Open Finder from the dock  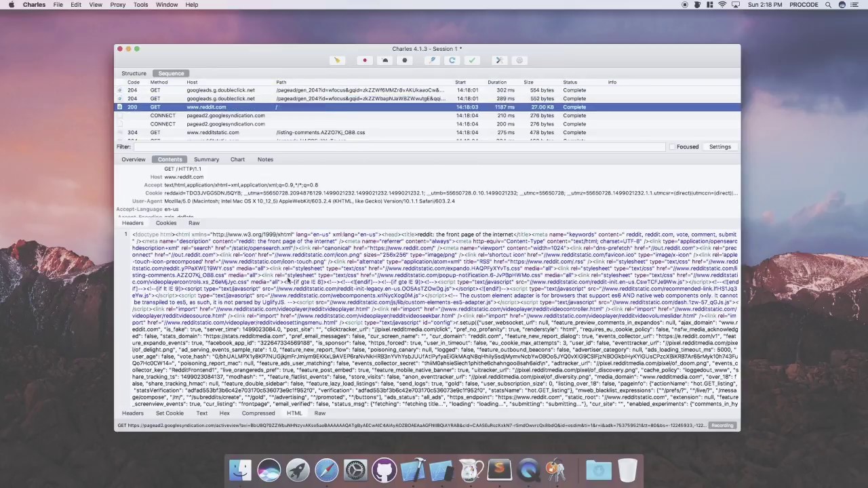(x=240, y=470)
